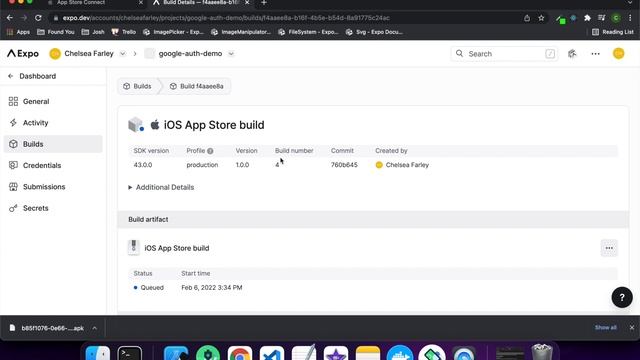Open Terminal from the dock
The image size is (640, 360).
point(130,353)
